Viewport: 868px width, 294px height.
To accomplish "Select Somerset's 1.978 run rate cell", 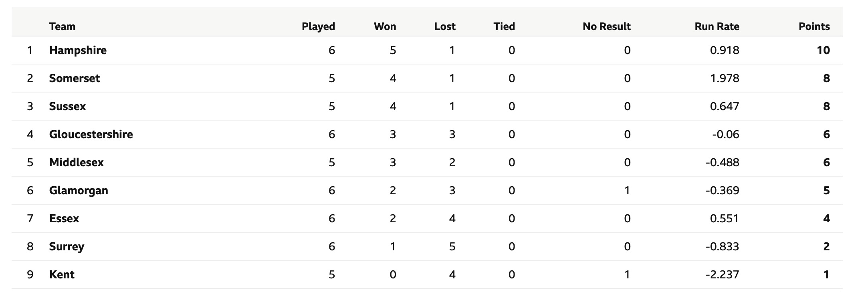I will (725, 78).
